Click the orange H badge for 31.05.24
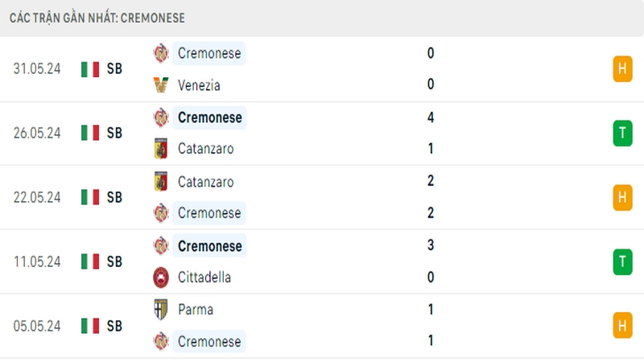Image resolution: width=644 pixels, height=362 pixels. pyautogui.click(x=622, y=68)
